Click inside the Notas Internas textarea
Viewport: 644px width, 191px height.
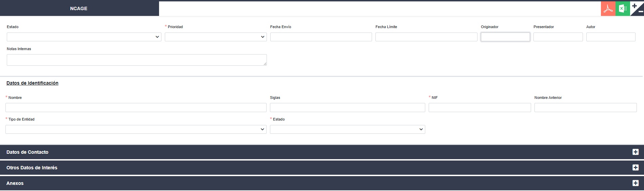137,60
